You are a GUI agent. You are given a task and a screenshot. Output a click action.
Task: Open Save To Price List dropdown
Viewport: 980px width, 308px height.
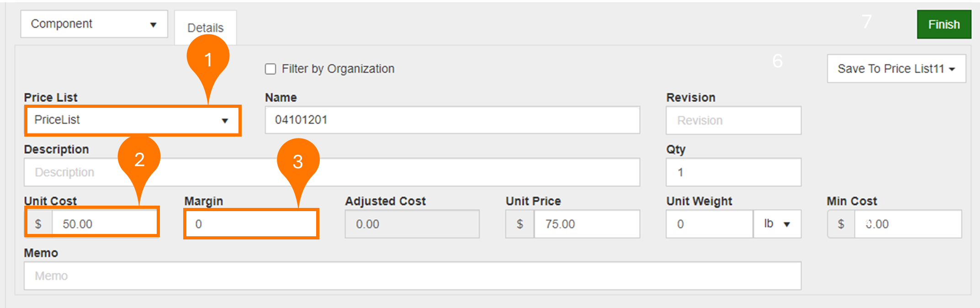(x=896, y=69)
